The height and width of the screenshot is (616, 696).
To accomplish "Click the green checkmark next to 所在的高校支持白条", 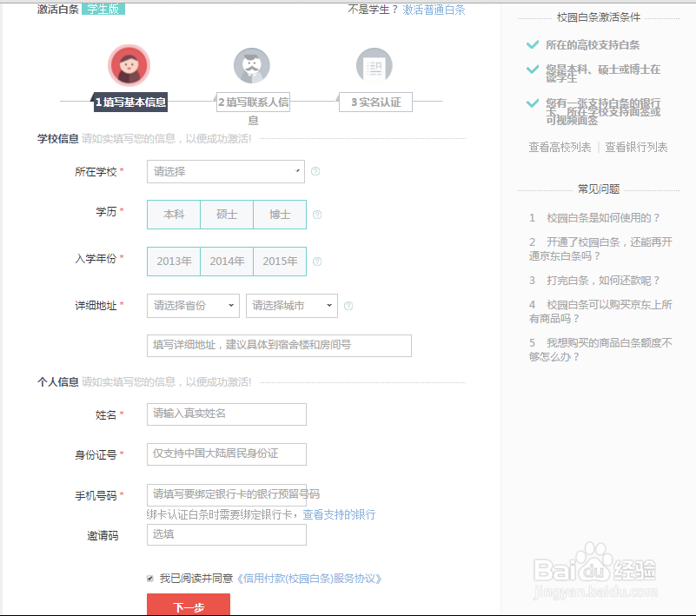I will coord(533,44).
